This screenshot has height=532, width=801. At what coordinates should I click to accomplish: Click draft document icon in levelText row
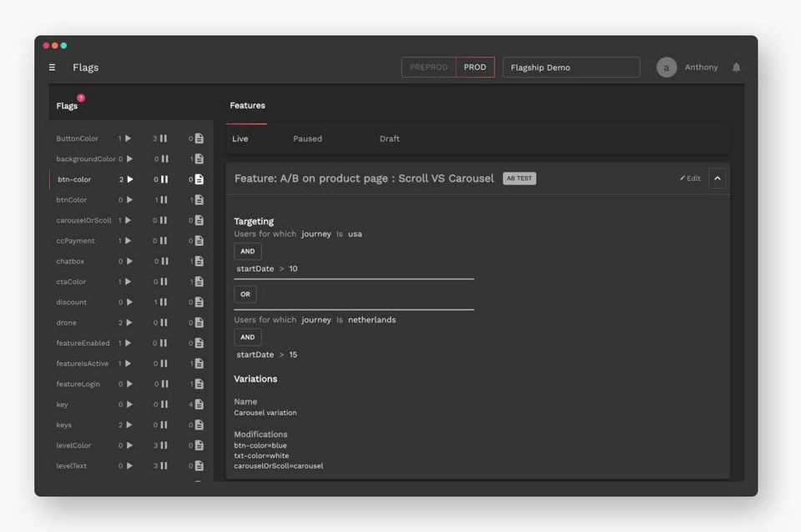tap(199, 465)
